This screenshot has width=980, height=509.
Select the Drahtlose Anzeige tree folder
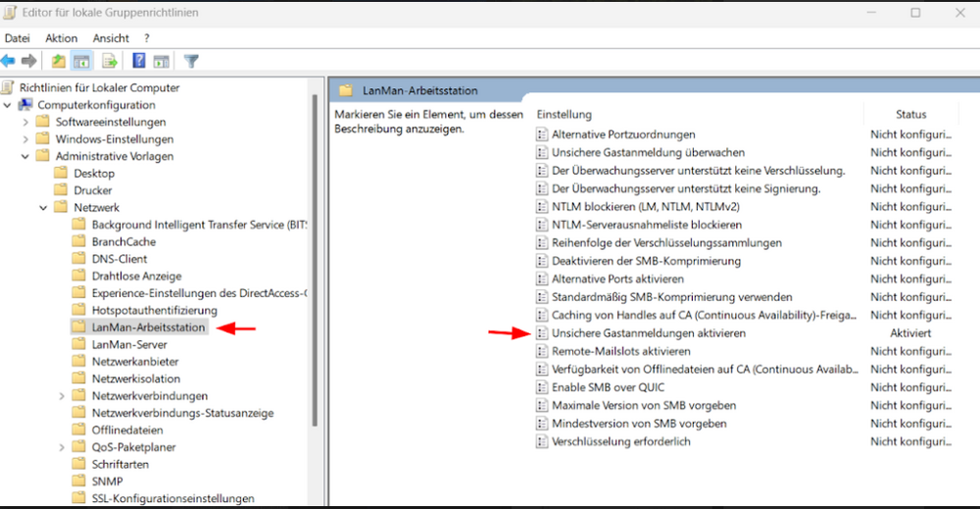[137, 276]
